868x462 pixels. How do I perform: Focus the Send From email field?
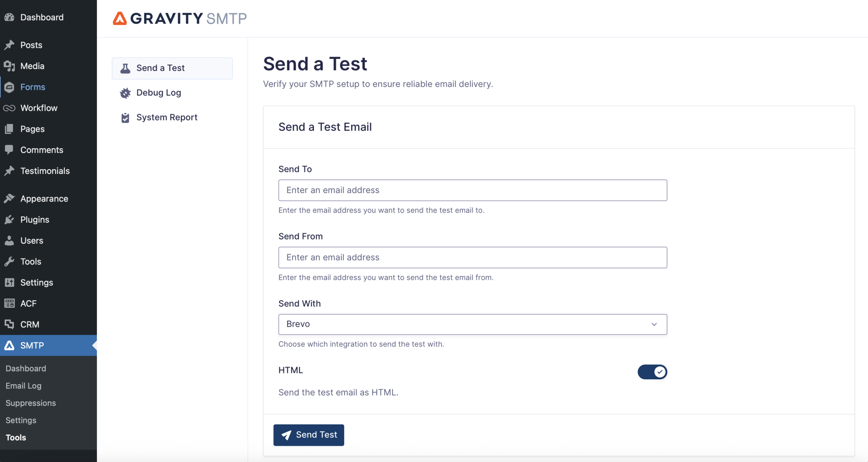click(x=472, y=257)
